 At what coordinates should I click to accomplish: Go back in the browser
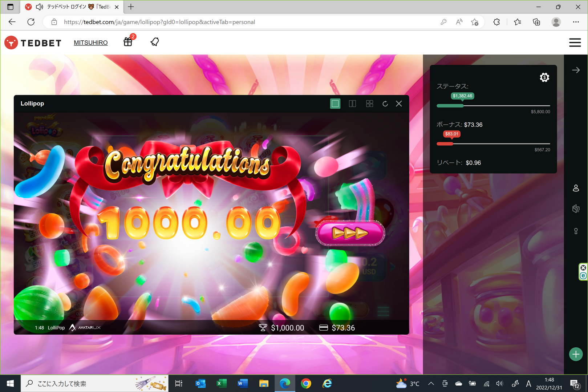[x=12, y=22]
